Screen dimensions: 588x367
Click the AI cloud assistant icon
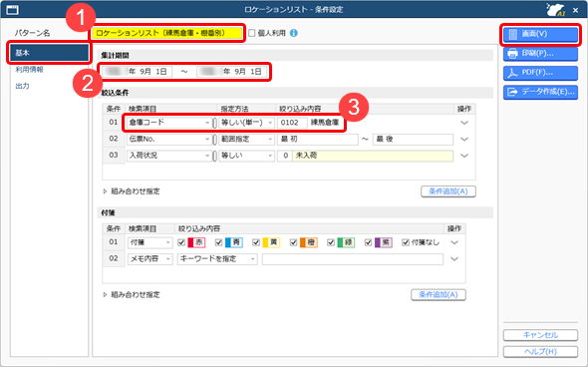point(556,9)
